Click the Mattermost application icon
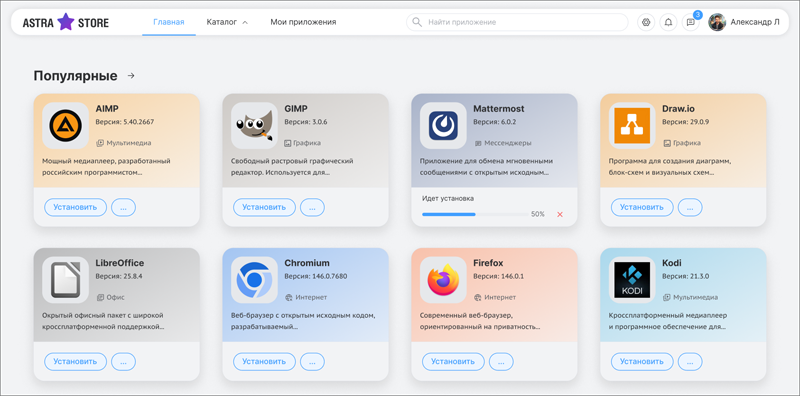 click(443, 126)
